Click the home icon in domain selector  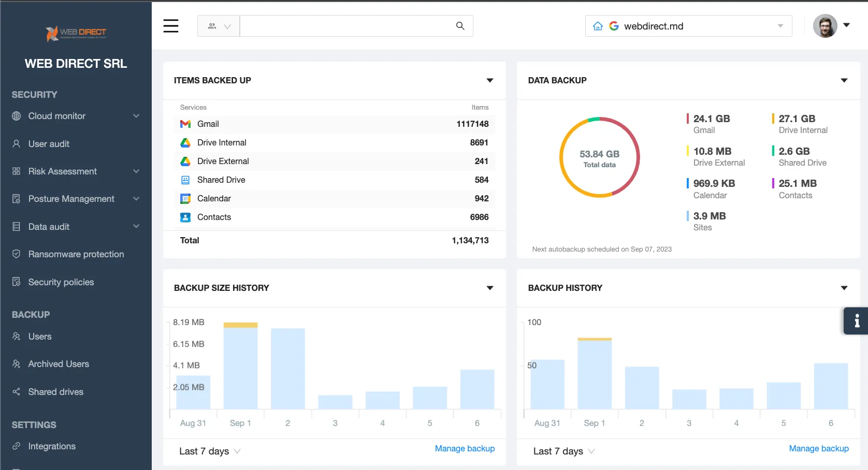tap(598, 26)
